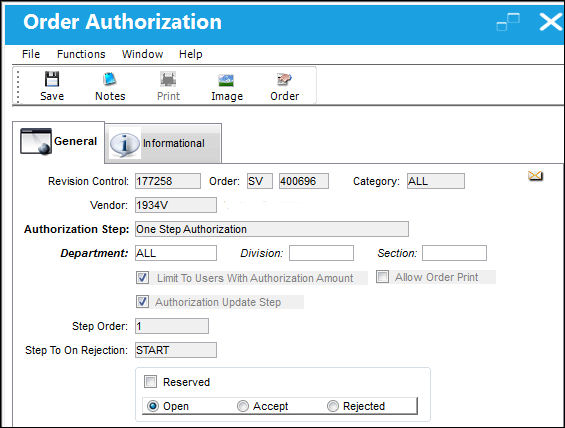Image resolution: width=565 pixels, height=428 pixels.
Task: Switch to the Informational tab
Action: click(x=163, y=144)
